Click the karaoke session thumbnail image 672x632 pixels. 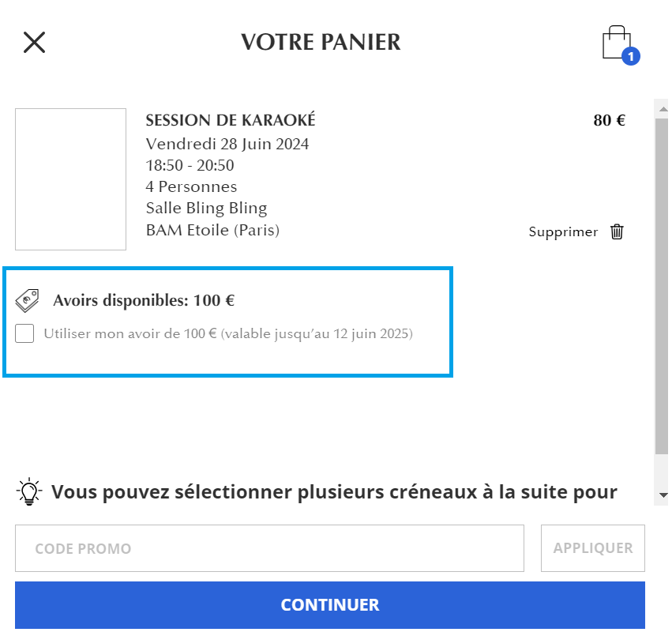pyautogui.click(x=71, y=179)
